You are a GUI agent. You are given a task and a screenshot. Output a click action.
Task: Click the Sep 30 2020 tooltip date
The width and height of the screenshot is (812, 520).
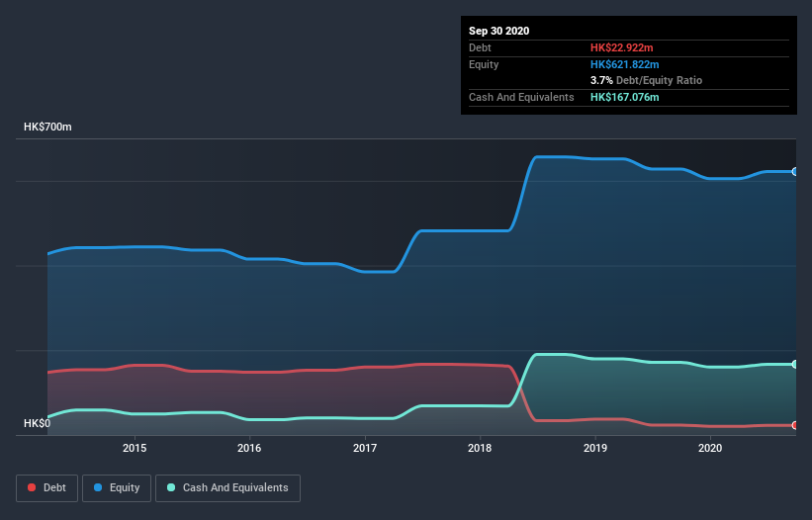[499, 31]
